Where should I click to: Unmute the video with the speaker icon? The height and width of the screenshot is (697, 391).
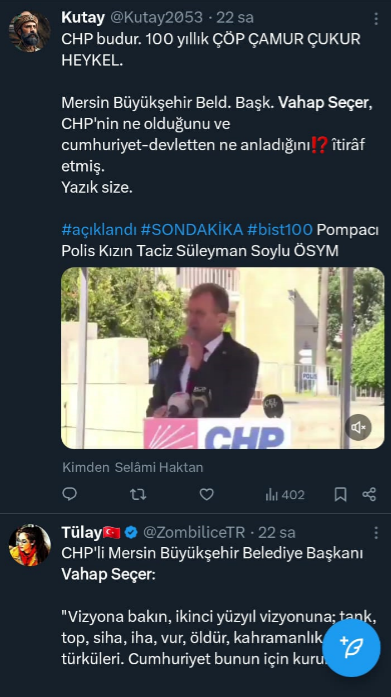358,428
